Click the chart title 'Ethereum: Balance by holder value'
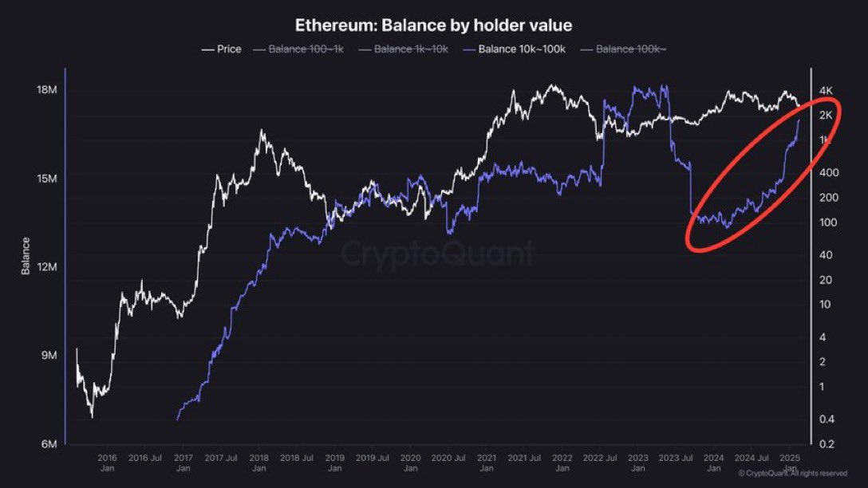868x488 pixels. [x=434, y=26]
